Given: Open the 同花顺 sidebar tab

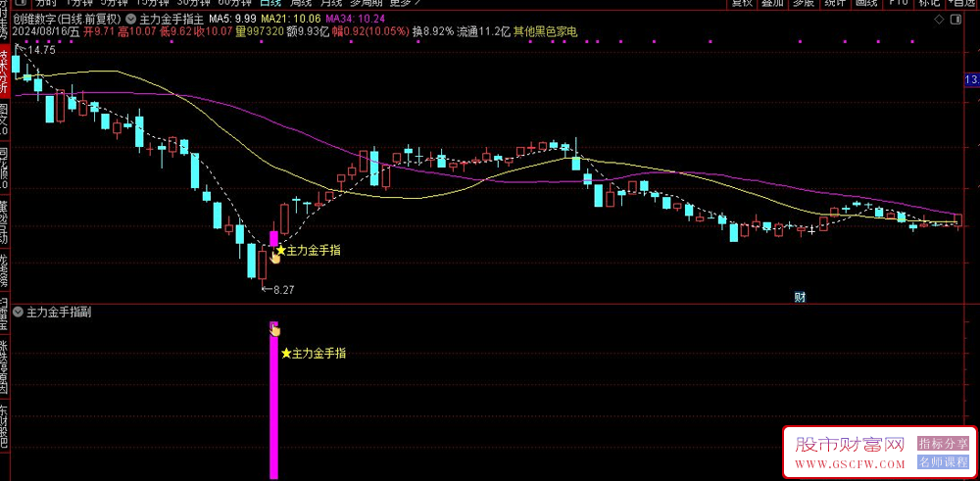Looking at the screenshot, I should [5, 169].
